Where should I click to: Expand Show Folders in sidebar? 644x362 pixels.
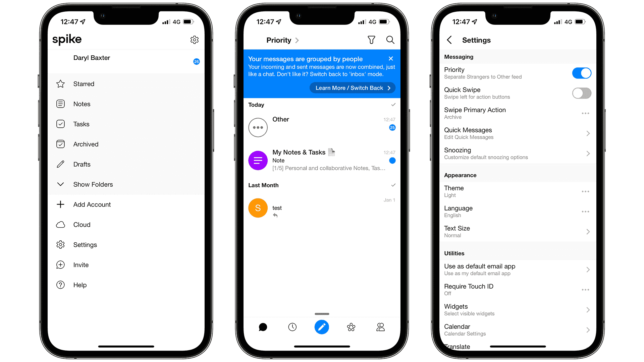point(93,184)
